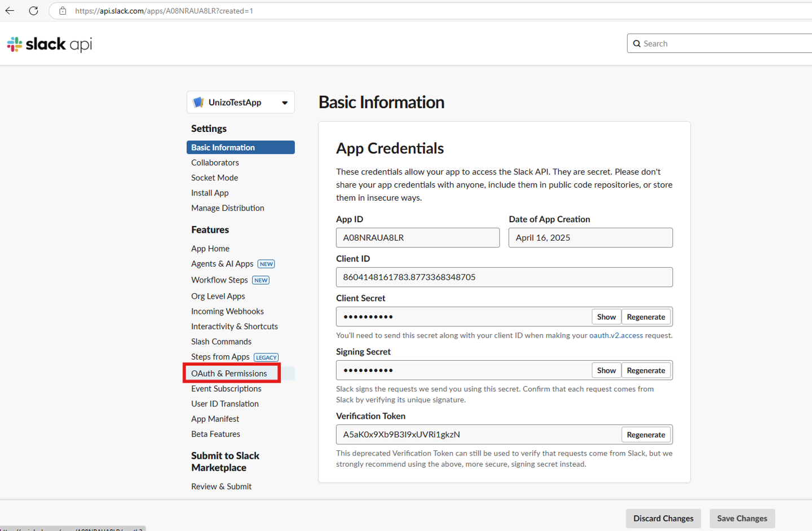This screenshot has height=531, width=812.
Task: Click the UnizoTestApp app icon
Action: click(198, 102)
